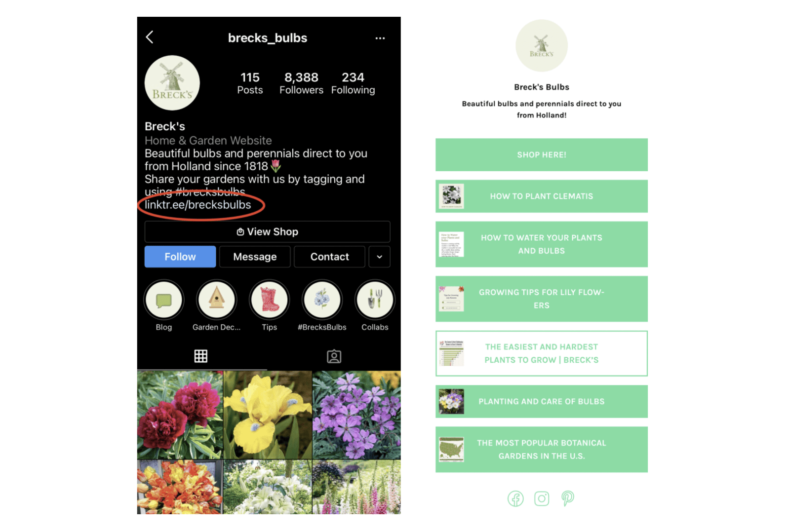This screenshot has width=788, height=532.
Task: Tap the Message button
Action: coord(255,257)
